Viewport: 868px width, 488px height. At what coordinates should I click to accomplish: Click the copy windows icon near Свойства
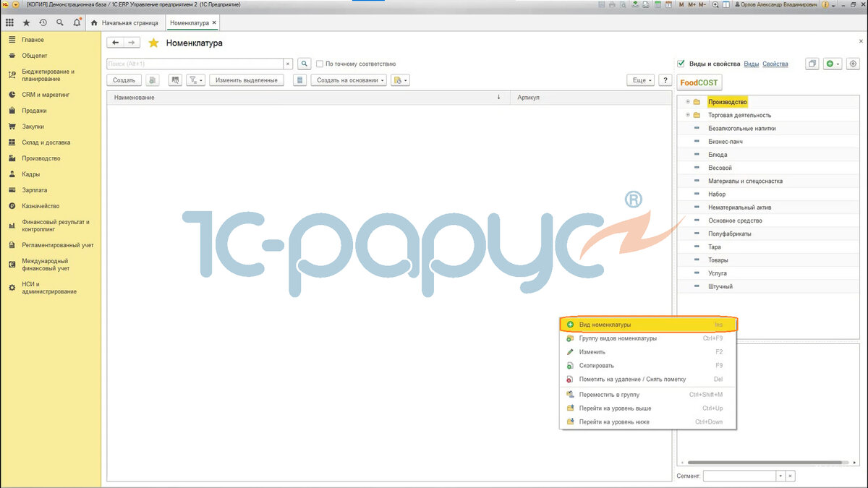click(x=812, y=64)
